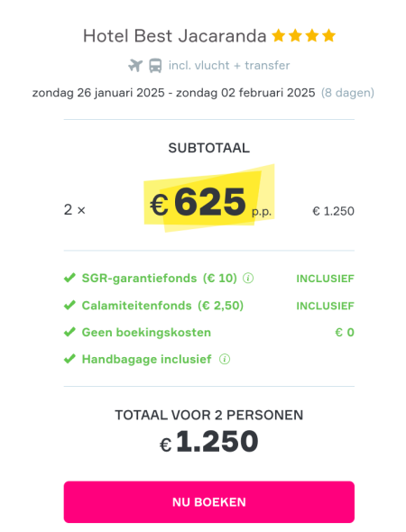Screen dimensions: 406x532
Task: Click the SGR-garantiefonds (€ 10) label
Action: tap(160, 279)
